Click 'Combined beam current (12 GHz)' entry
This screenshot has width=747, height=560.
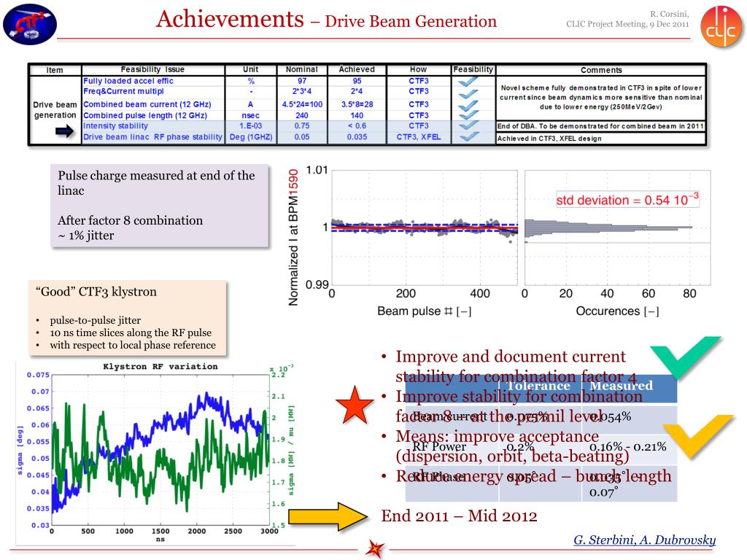tap(147, 104)
